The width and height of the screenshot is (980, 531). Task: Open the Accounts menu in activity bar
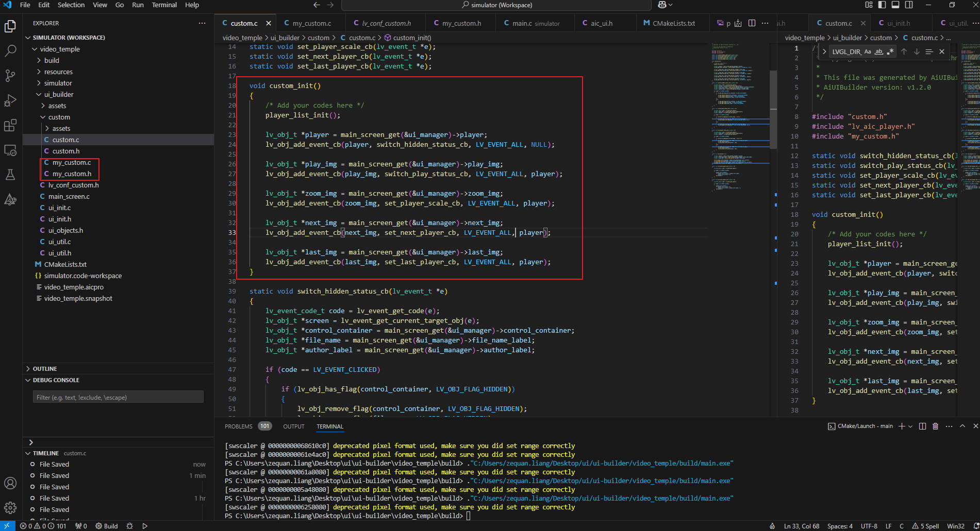click(x=10, y=483)
